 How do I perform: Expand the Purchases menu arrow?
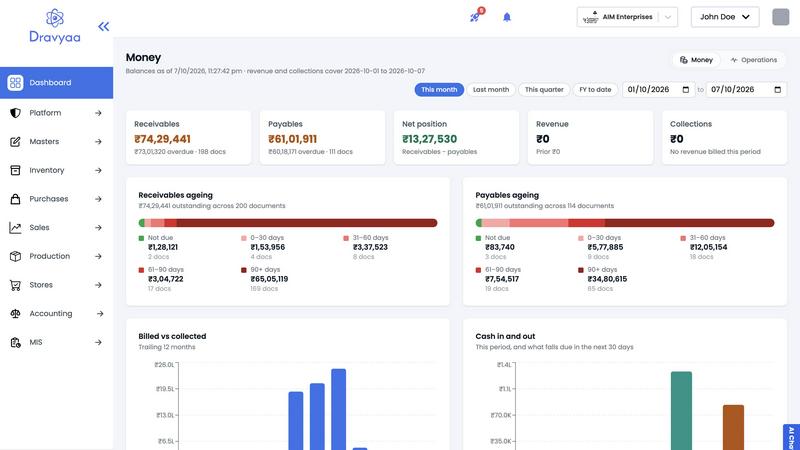pyautogui.click(x=98, y=199)
